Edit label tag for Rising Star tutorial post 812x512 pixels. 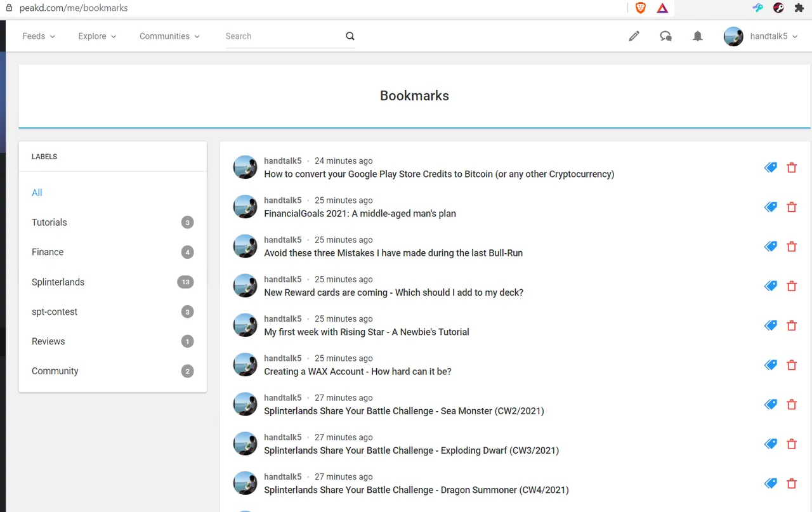point(771,325)
